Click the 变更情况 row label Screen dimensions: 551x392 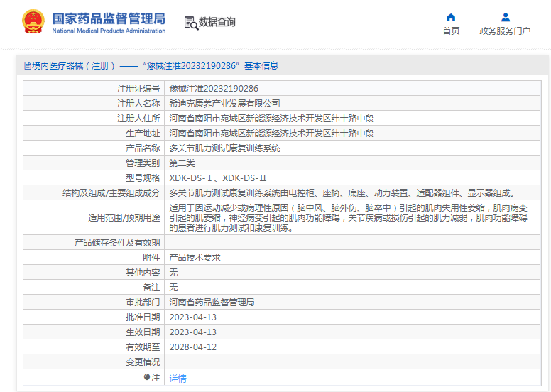point(143,362)
